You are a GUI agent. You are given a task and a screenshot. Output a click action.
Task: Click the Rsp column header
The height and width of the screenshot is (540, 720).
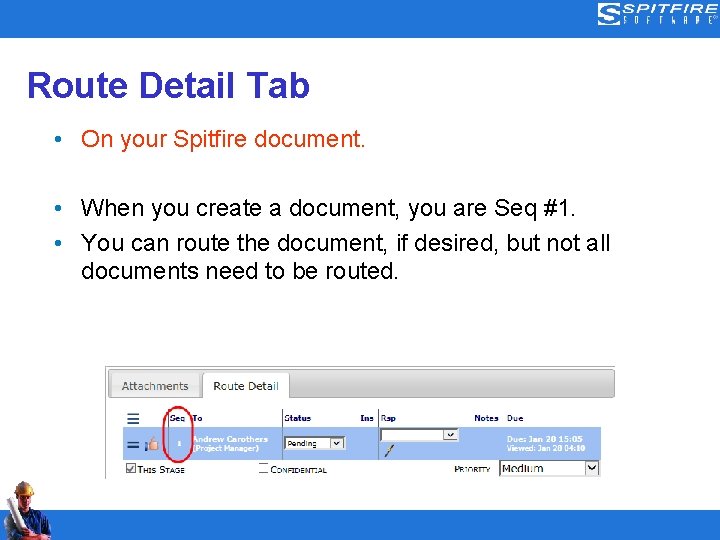(x=388, y=418)
